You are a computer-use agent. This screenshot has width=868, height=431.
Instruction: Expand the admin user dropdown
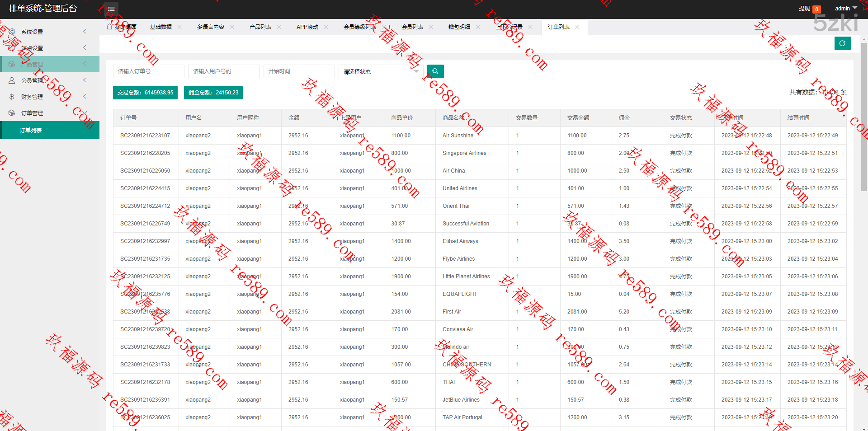click(845, 9)
